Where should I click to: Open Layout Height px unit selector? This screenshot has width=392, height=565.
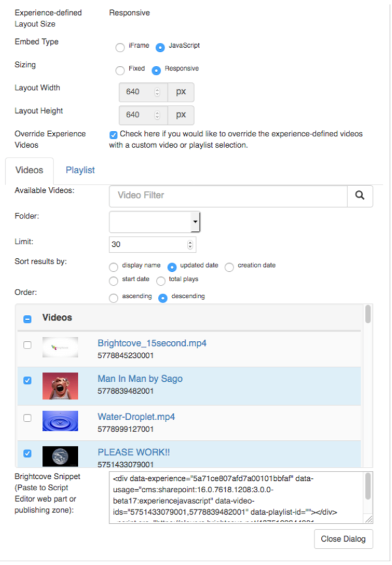coord(181,116)
